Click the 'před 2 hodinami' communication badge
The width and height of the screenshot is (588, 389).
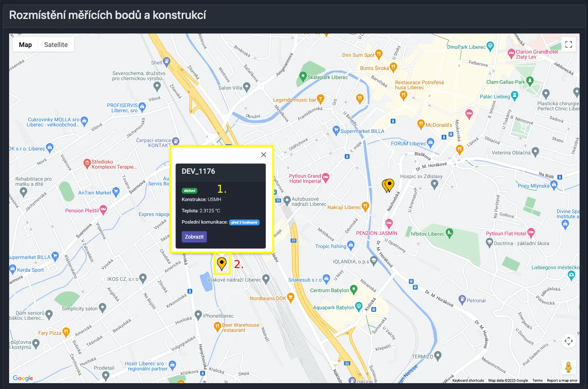244,222
